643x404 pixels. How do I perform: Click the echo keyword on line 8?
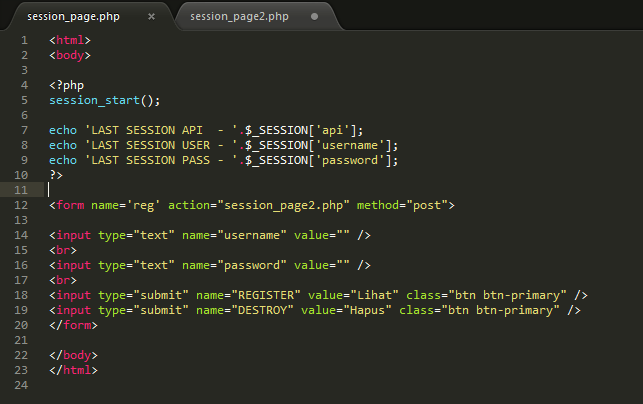pyautogui.click(x=63, y=145)
